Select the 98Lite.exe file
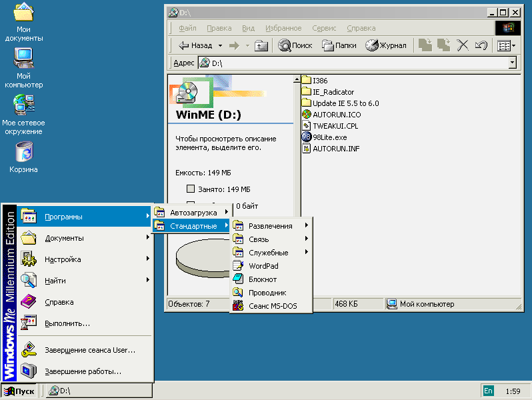Image resolution: width=532 pixels, height=400 pixels. (x=325, y=137)
